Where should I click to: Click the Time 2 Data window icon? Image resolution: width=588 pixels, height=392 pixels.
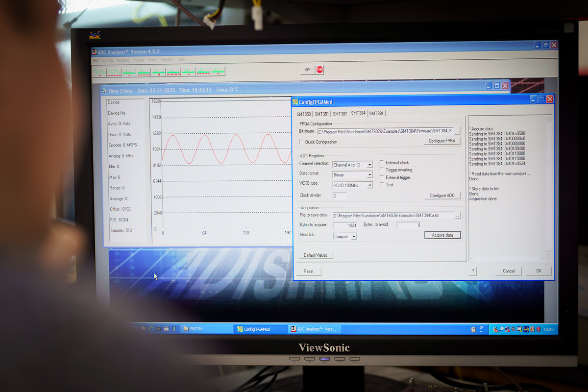pos(103,91)
